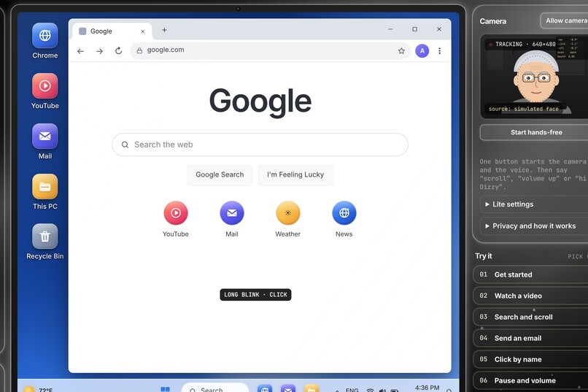Screen dimensions: 588x392
Task: Click the I'm Feeling Lucky button
Action: [x=295, y=174]
